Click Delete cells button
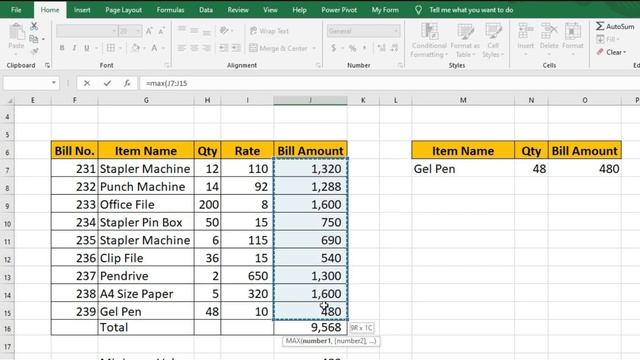Screen dimensions: 640x360 pyautogui.click(x=549, y=40)
